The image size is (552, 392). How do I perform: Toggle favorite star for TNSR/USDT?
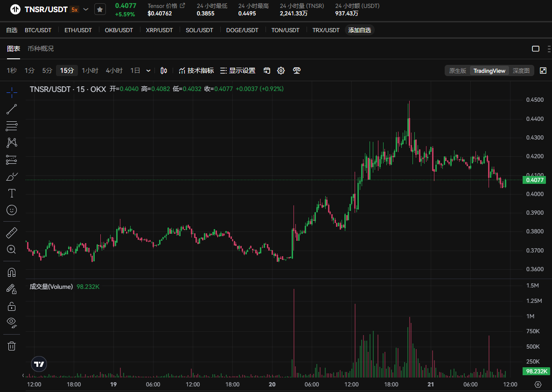[100, 9]
